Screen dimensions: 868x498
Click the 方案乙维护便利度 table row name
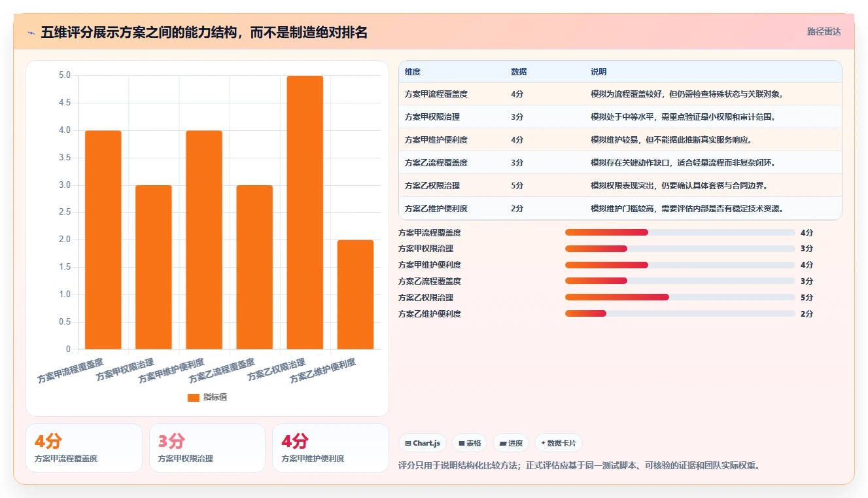tap(436, 209)
